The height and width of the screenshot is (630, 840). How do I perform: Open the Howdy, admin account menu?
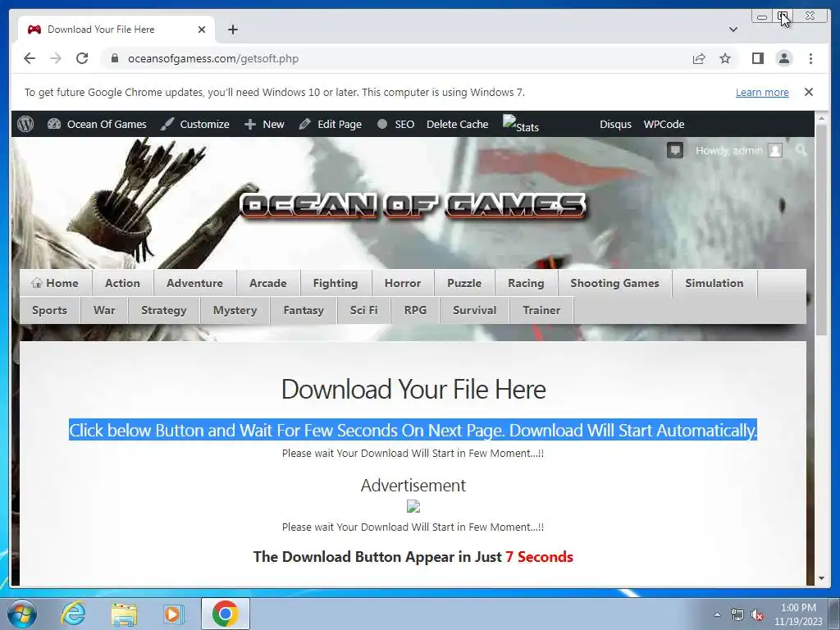[x=738, y=151]
